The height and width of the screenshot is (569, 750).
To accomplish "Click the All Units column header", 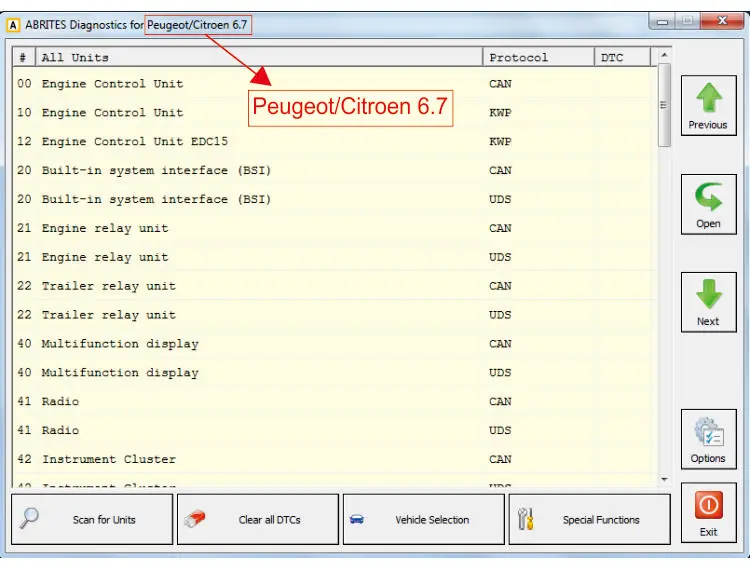I will [x=259, y=57].
